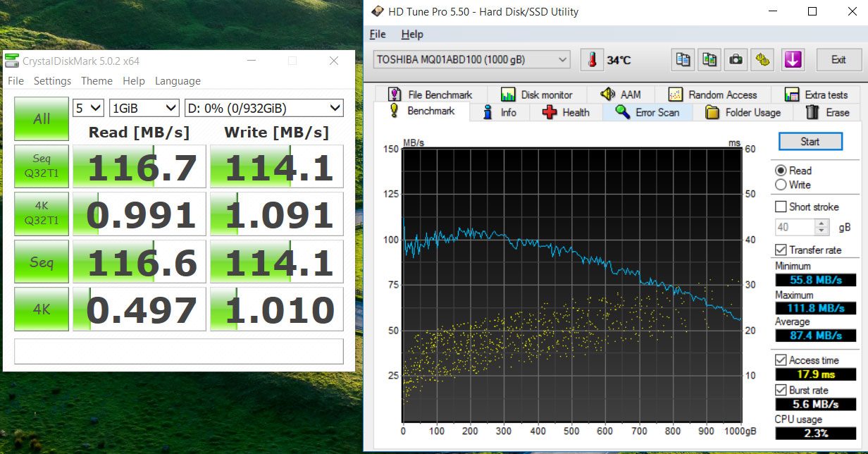Screen dimensions: 868x454
Task: Click the Start benchmark button
Action: pos(810,142)
